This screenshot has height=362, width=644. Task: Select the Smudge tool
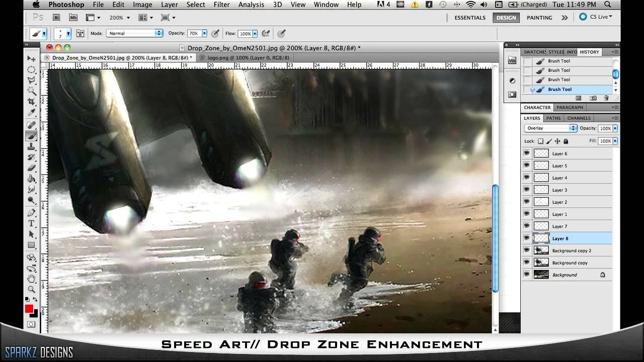point(32,189)
